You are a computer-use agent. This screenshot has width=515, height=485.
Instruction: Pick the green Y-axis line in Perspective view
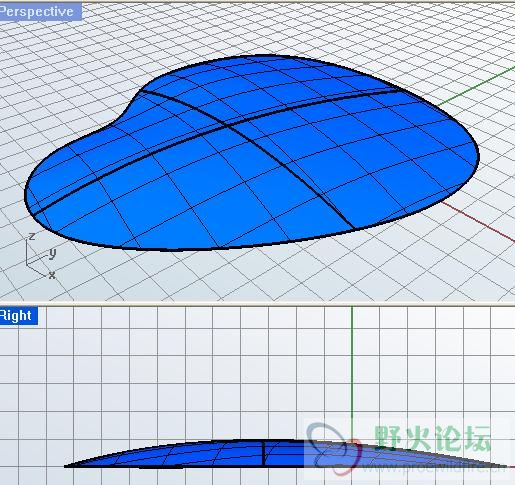coord(477,85)
